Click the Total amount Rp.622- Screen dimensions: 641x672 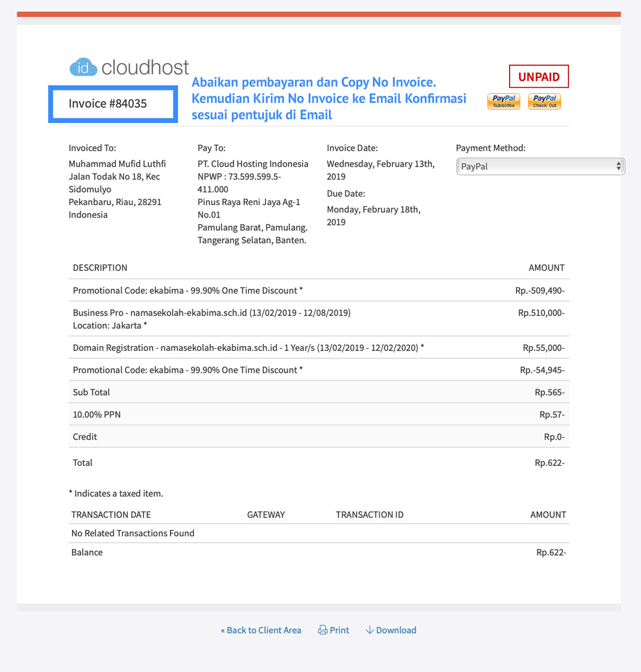(x=549, y=463)
